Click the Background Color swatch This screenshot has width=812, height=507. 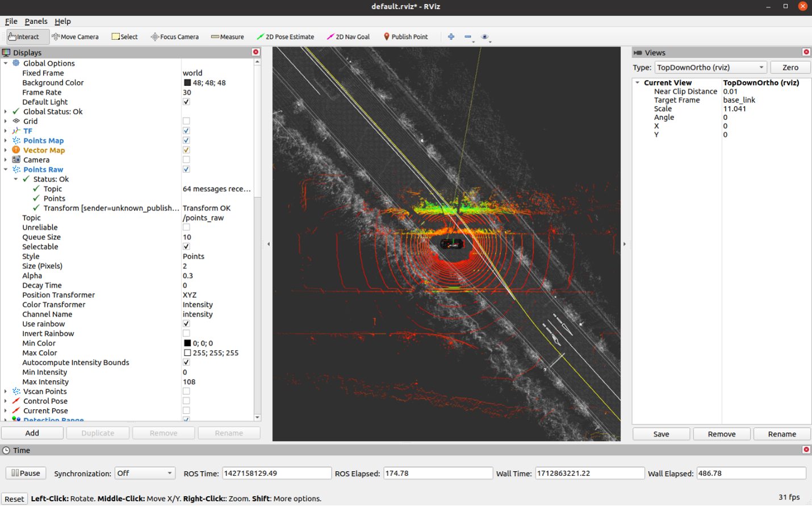point(187,83)
